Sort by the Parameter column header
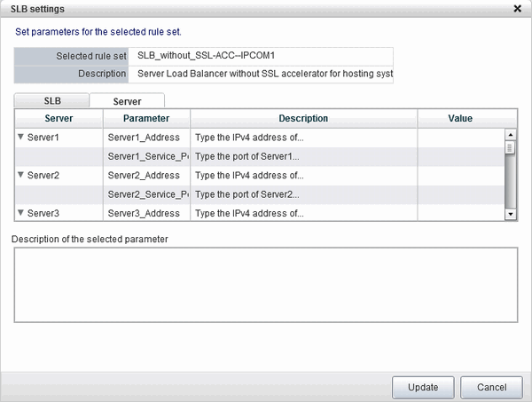Screen dimensions: 532x402 146,118
